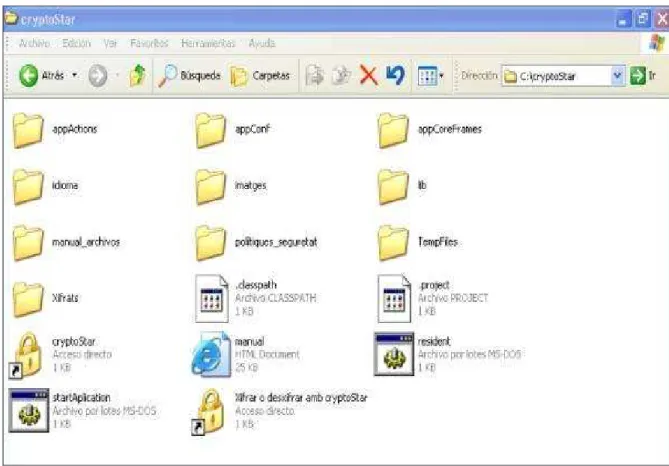669x466 pixels.
Task: Click the grey Forward arrow button
Action: click(98, 76)
